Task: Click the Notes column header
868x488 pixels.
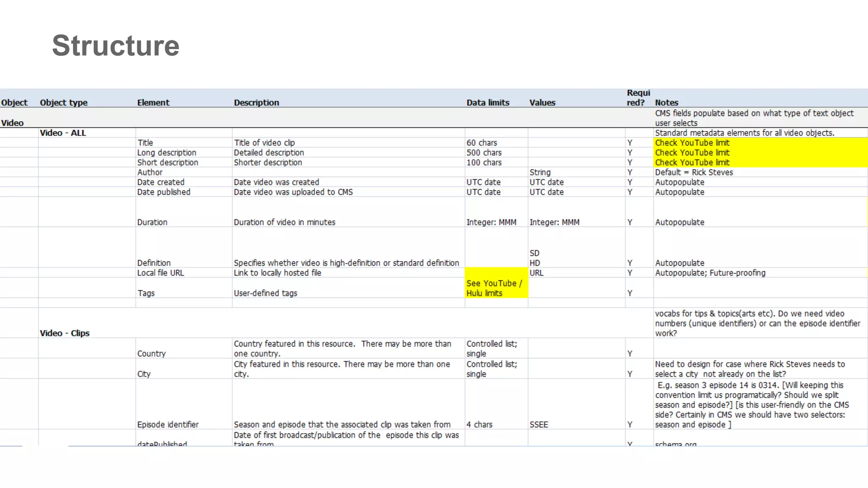Action: pyautogui.click(x=666, y=103)
